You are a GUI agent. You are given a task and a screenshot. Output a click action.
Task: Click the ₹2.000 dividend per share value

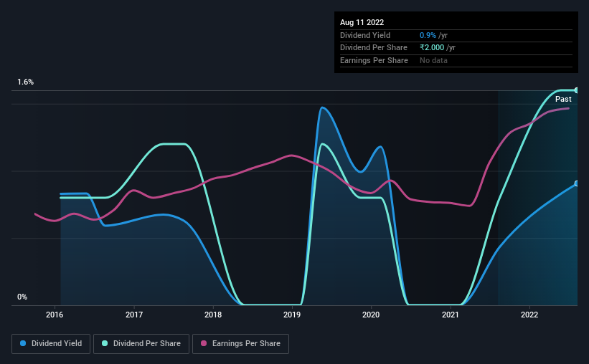tap(432, 48)
